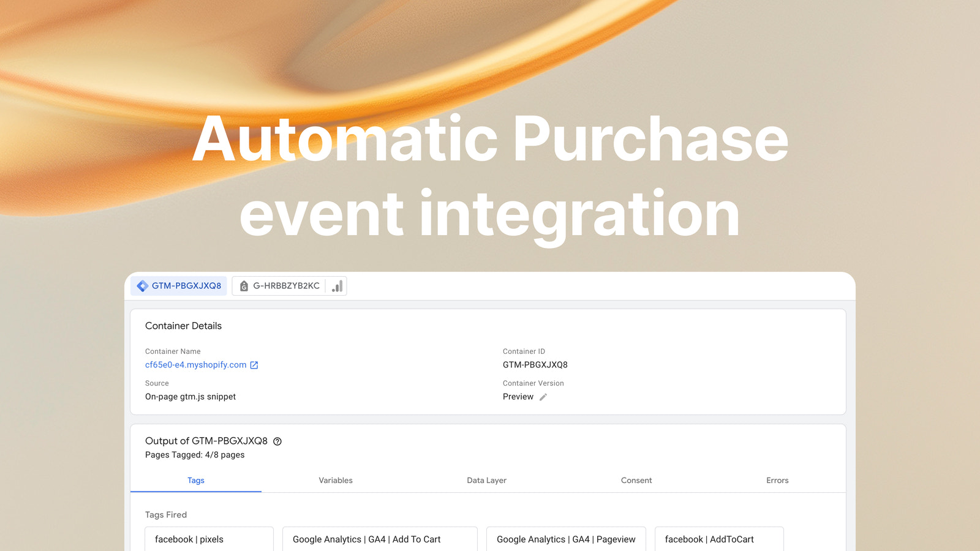Click the Google tag icon beside G-HRBBZYB2KC
Viewport: 980px width, 551px height.
tap(244, 286)
